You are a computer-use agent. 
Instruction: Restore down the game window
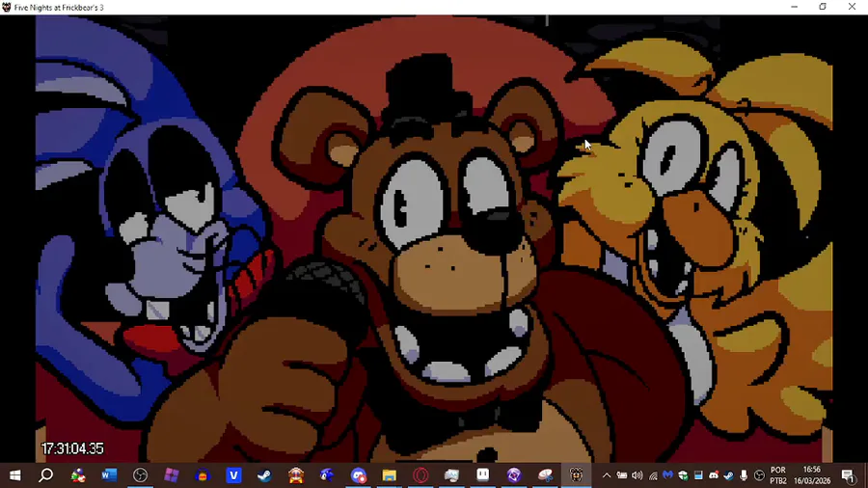pos(823,7)
